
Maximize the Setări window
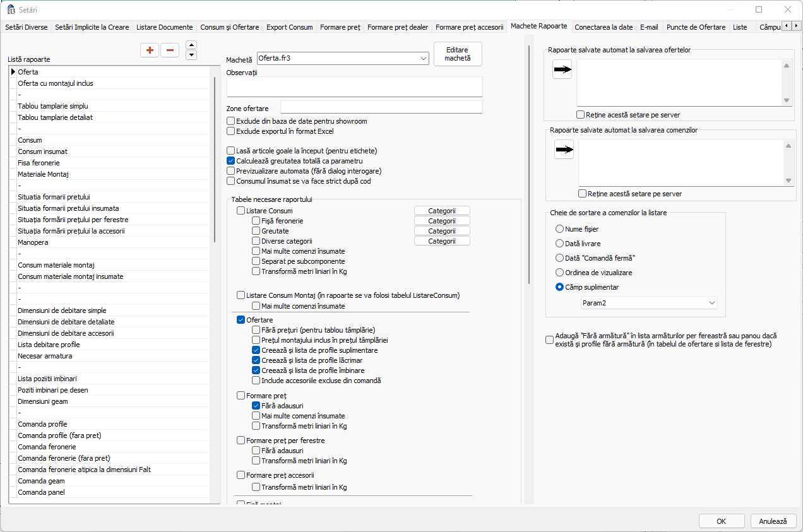(x=759, y=9)
